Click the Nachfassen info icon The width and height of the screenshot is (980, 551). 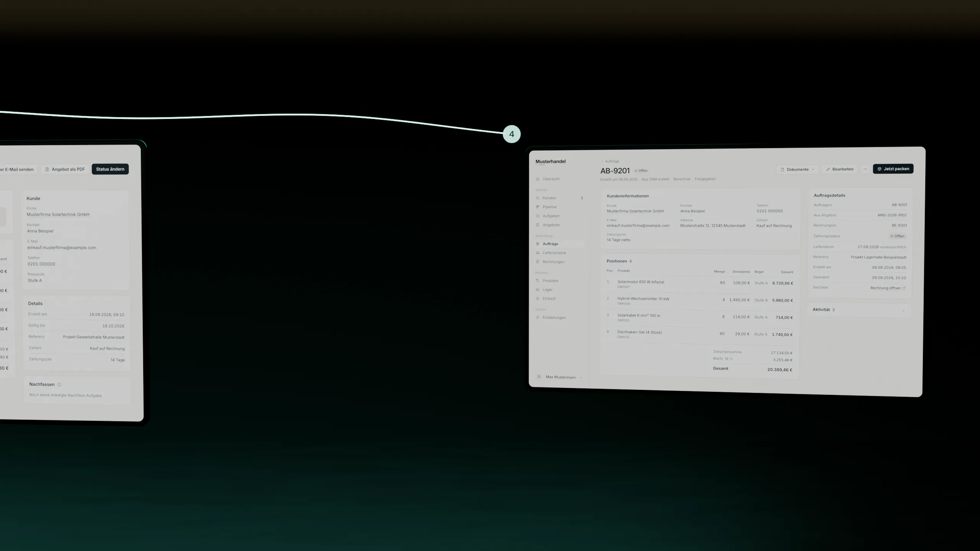click(x=59, y=385)
